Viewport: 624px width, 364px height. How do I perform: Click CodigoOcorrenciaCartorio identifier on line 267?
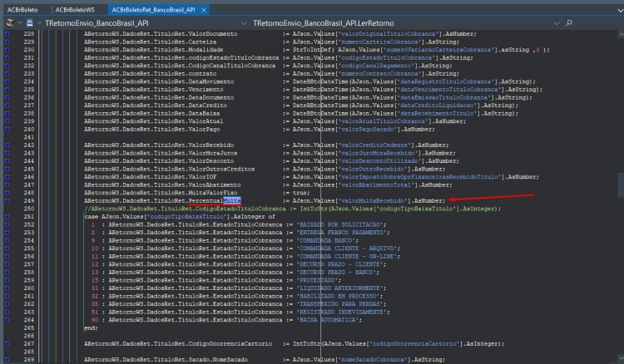coord(230,344)
